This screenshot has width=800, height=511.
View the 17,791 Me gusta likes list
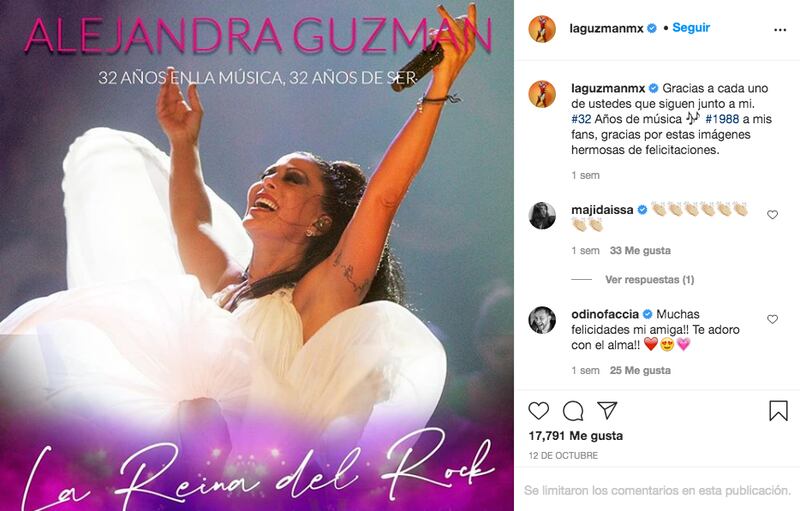click(x=576, y=436)
